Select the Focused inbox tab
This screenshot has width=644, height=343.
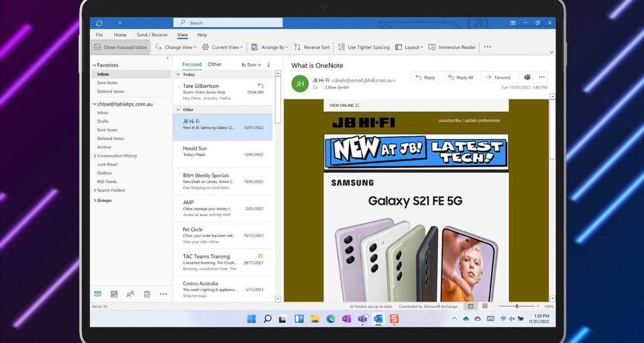(192, 65)
